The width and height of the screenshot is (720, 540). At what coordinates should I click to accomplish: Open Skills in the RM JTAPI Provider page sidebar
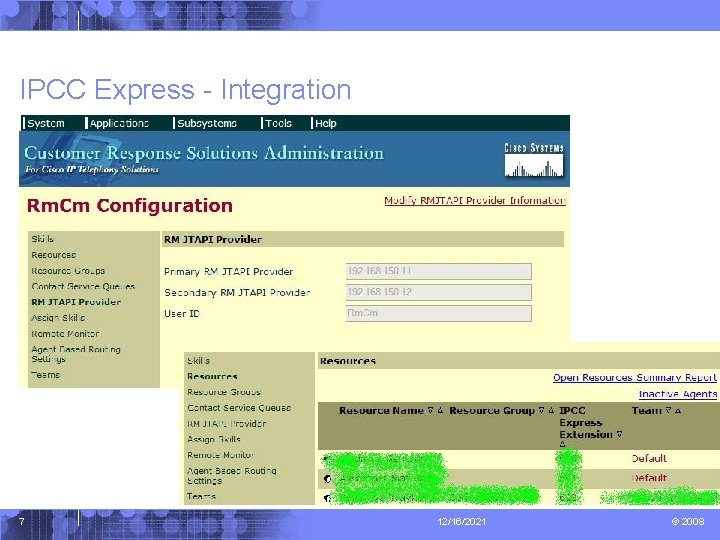point(43,239)
